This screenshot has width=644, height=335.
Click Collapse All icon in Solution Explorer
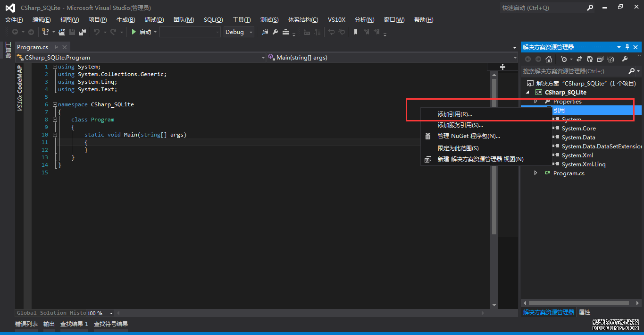[x=600, y=59]
